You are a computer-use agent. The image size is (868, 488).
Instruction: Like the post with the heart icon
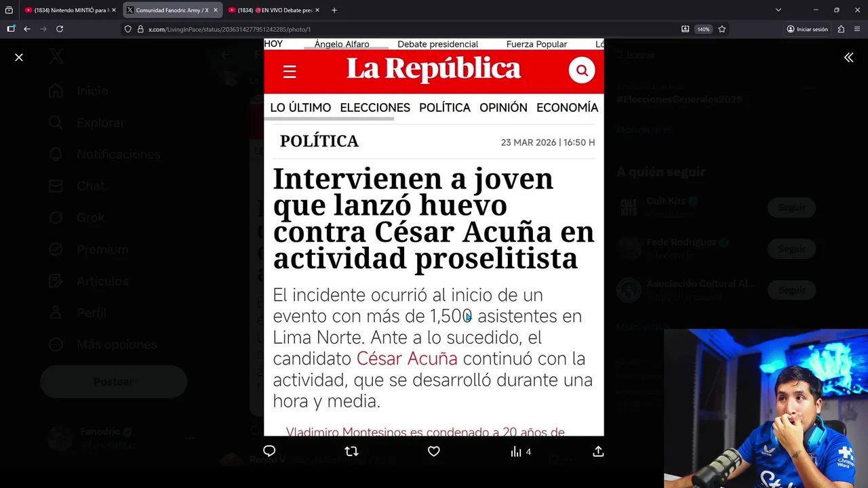[x=434, y=451]
